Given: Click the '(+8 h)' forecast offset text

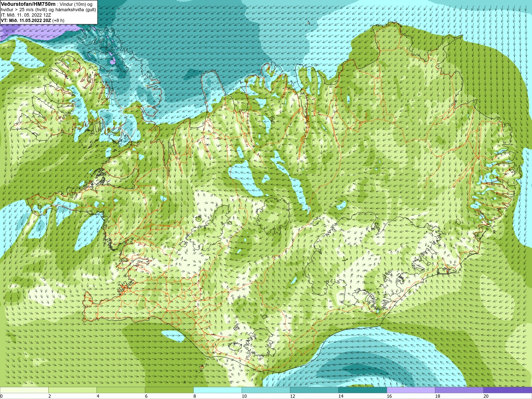Looking at the screenshot, I should pyautogui.click(x=59, y=20).
